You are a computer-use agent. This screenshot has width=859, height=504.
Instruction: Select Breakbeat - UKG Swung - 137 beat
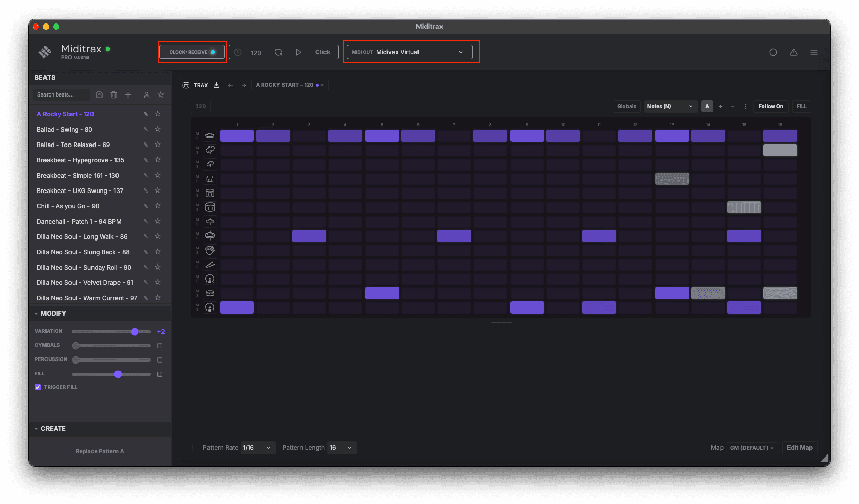point(80,190)
